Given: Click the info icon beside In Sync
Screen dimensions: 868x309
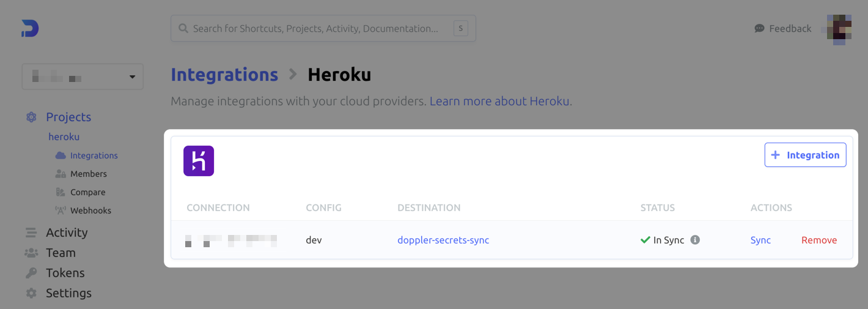Looking at the screenshot, I should 695,240.
